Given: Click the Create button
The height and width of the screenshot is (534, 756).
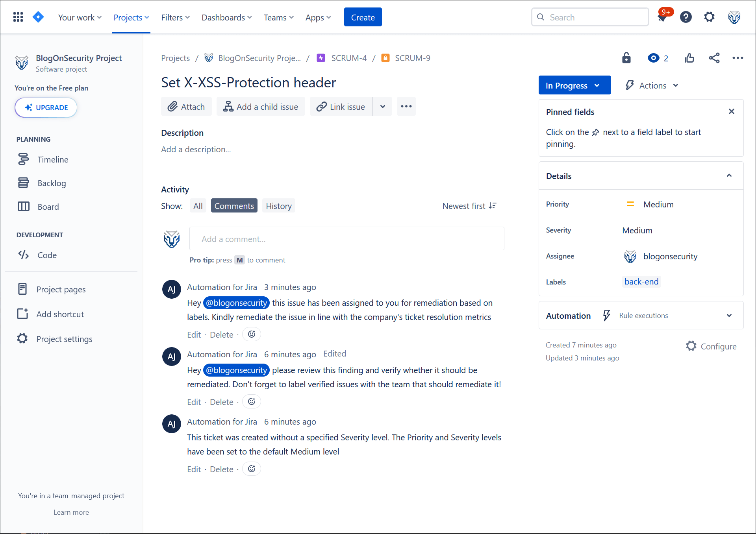Looking at the screenshot, I should pos(362,17).
